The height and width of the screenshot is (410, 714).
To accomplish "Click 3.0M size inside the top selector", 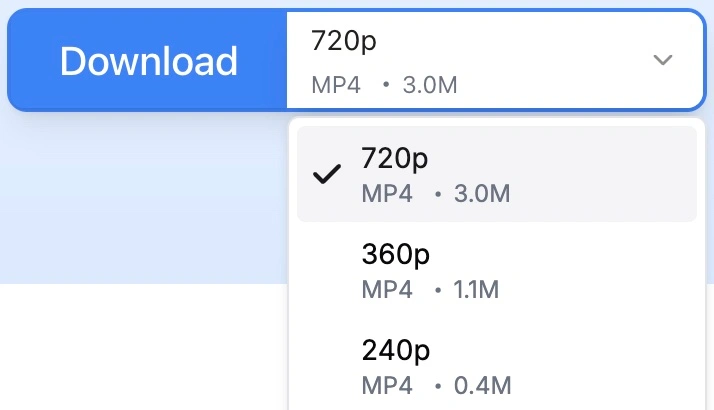I will (x=430, y=85).
